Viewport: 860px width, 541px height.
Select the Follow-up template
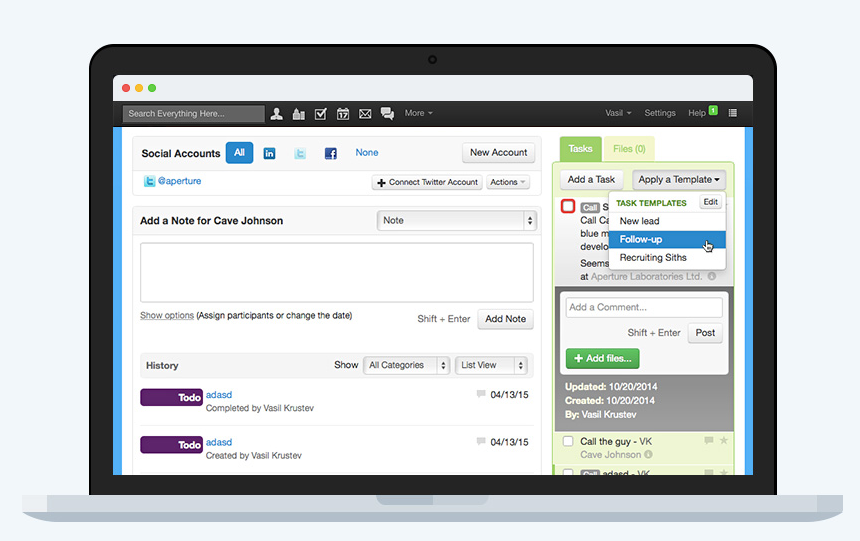[x=667, y=239]
